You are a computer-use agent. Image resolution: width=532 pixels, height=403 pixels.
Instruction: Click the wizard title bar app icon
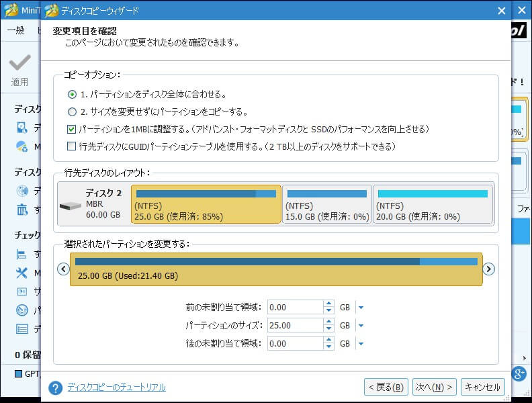click(x=52, y=11)
